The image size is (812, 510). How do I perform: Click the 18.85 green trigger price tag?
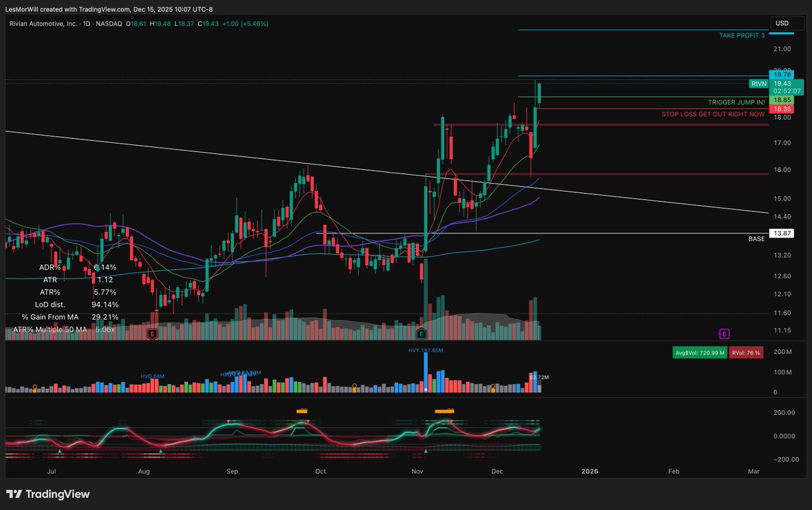click(783, 100)
